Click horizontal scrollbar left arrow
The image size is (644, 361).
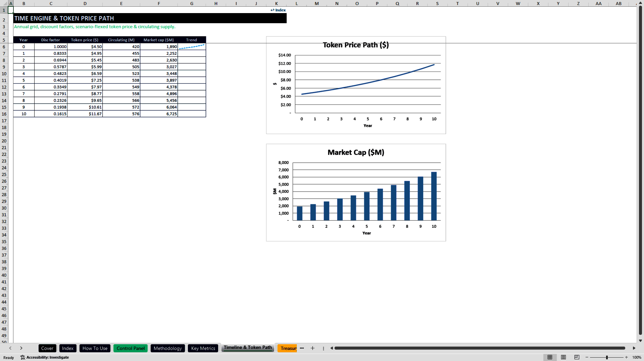coord(332,348)
